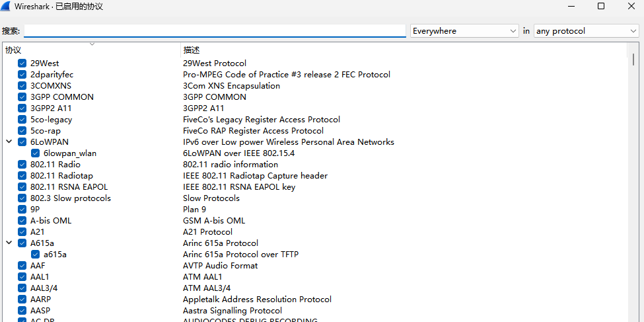Disable the AAL3/4 checkbox
The image size is (644, 322).
pos(22,288)
